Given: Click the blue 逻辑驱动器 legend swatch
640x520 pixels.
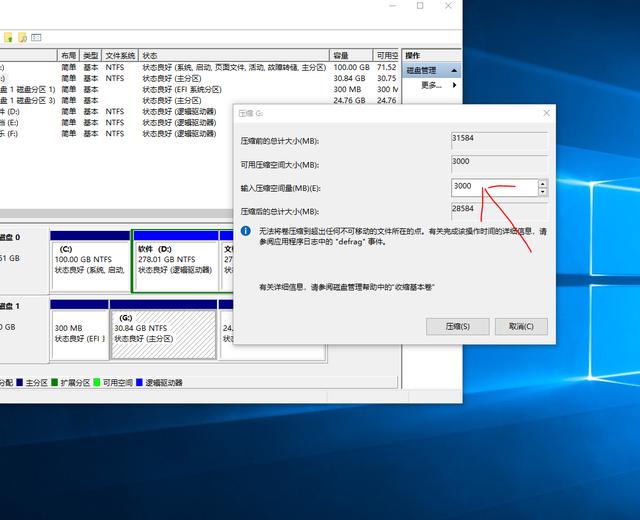Looking at the screenshot, I should click(x=139, y=382).
